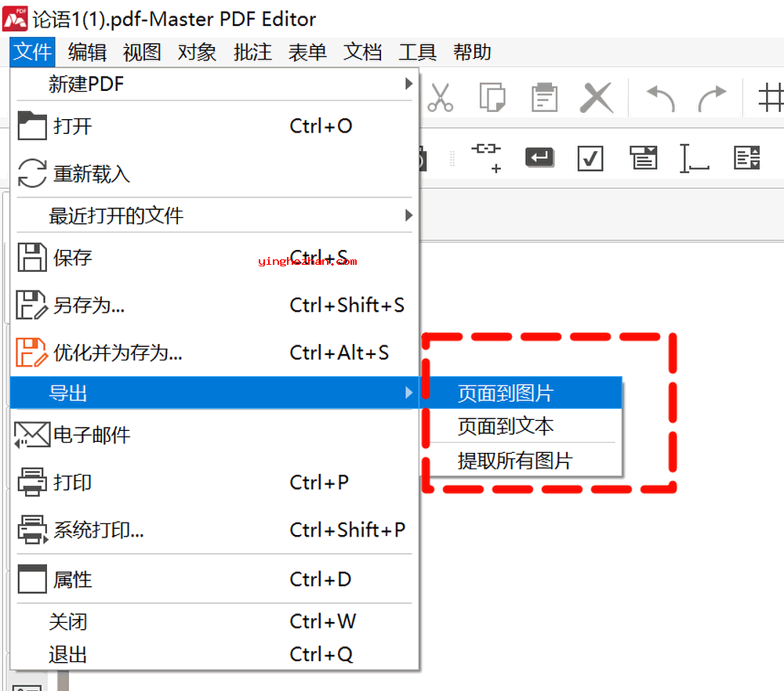Select 最近打开的文件 menu entry
The width and height of the screenshot is (784, 691).
coord(214,215)
